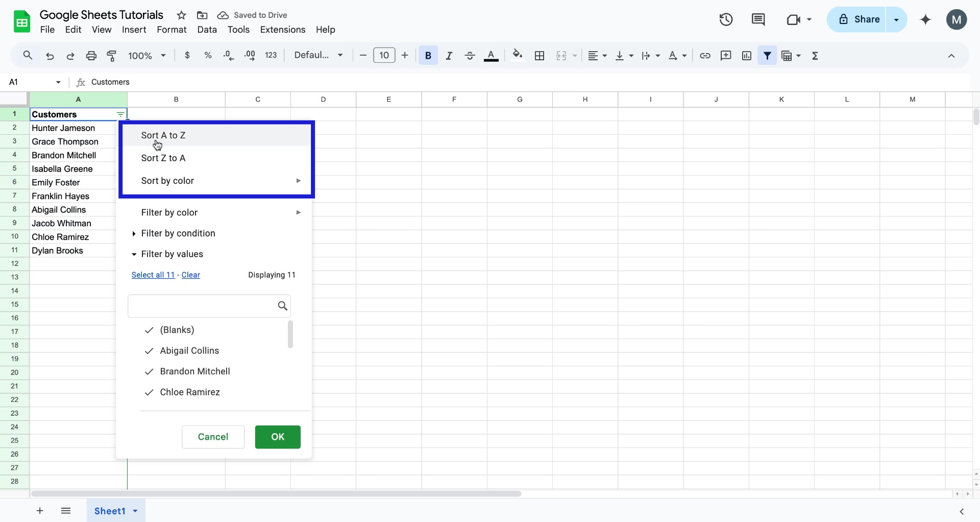Apply italic formatting
This screenshot has width=980, height=522.
pyautogui.click(x=449, y=56)
